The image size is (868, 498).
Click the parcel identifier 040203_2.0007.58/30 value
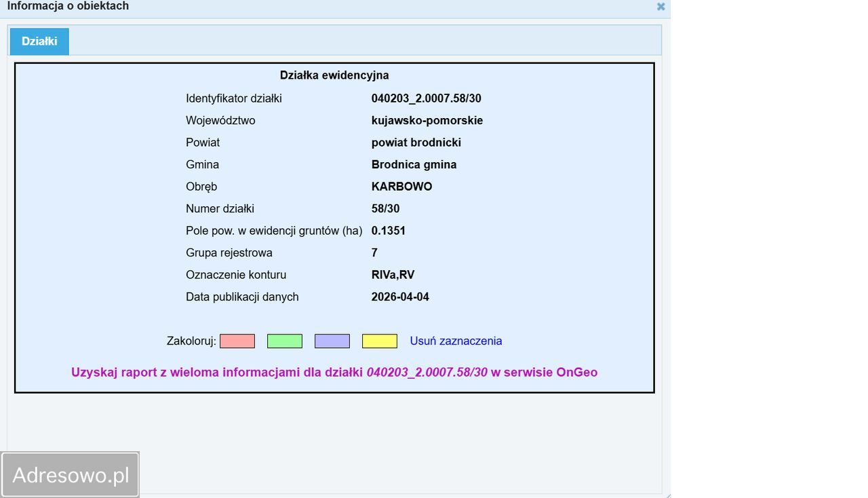tap(427, 98)
